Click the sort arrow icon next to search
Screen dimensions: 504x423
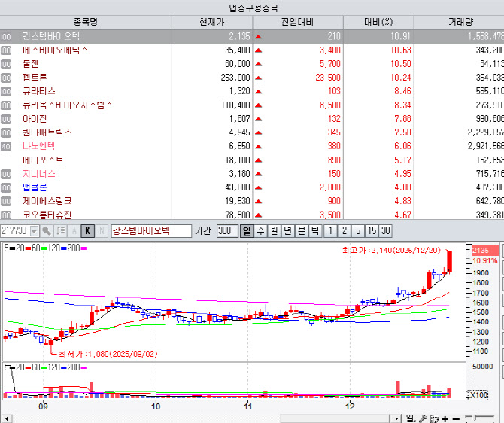(x=60, y=231)
